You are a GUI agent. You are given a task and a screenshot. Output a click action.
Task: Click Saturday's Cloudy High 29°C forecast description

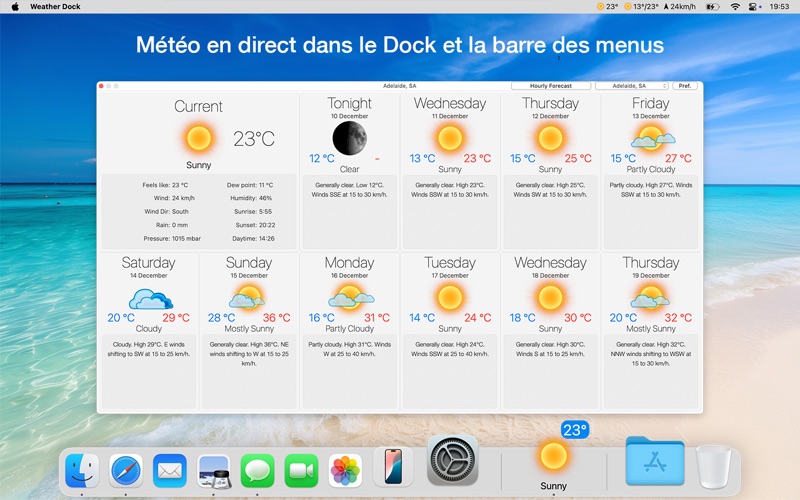pos(148,349)
